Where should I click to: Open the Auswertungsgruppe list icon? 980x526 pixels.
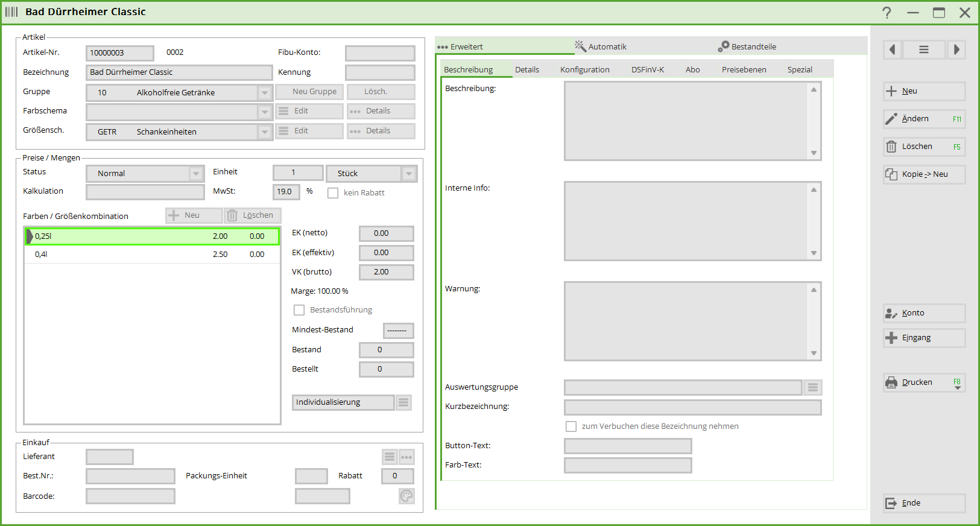pos(813,387)
